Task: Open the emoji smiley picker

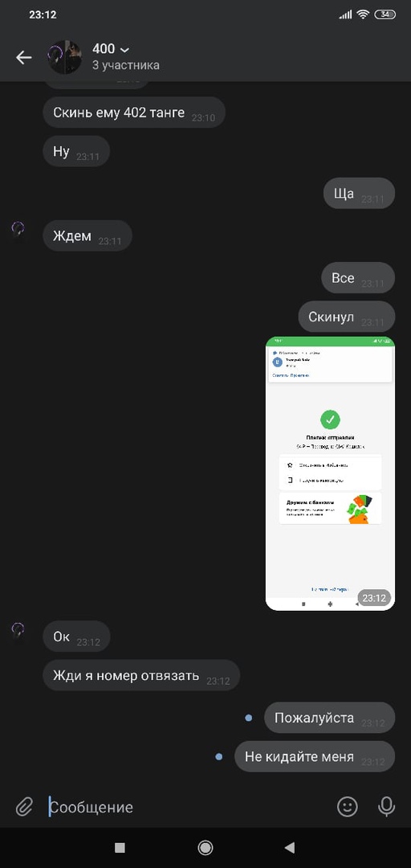Action: (x=348, y=807)
